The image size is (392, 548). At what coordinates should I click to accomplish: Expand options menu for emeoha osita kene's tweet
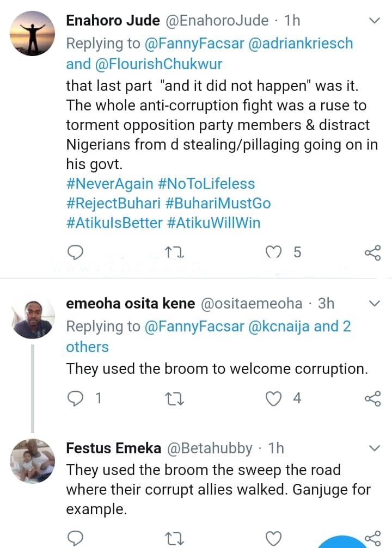click(x=375, y=303)
